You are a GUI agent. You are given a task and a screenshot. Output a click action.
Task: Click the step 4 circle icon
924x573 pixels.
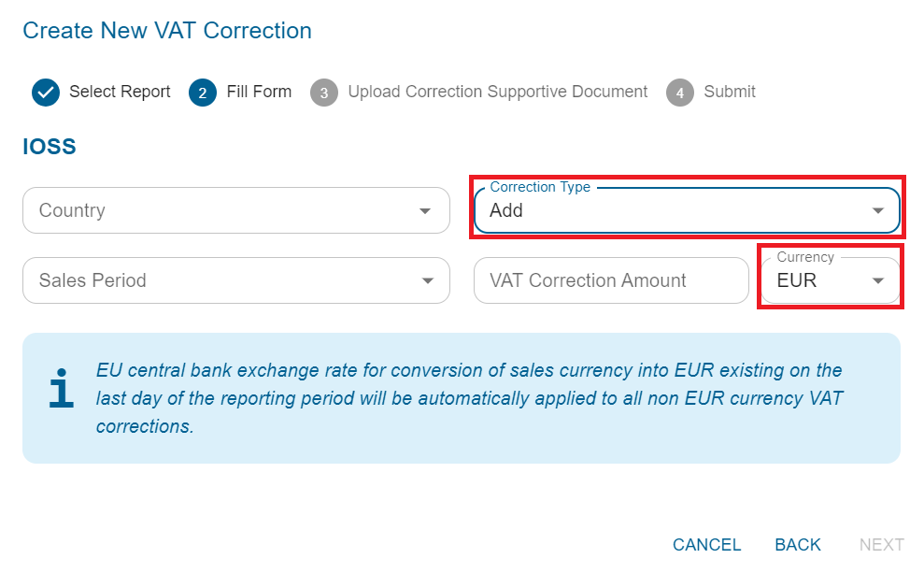(680, 93)
